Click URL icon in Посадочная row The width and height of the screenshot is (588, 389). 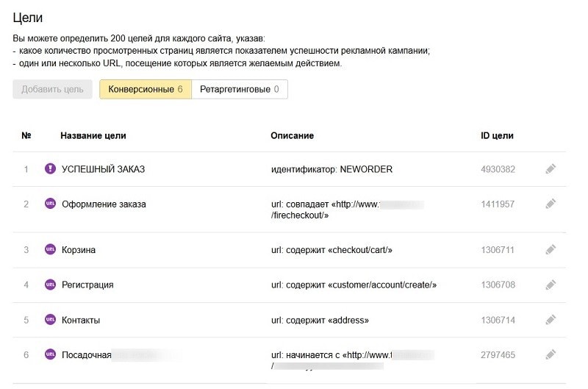tap(50, 354)
